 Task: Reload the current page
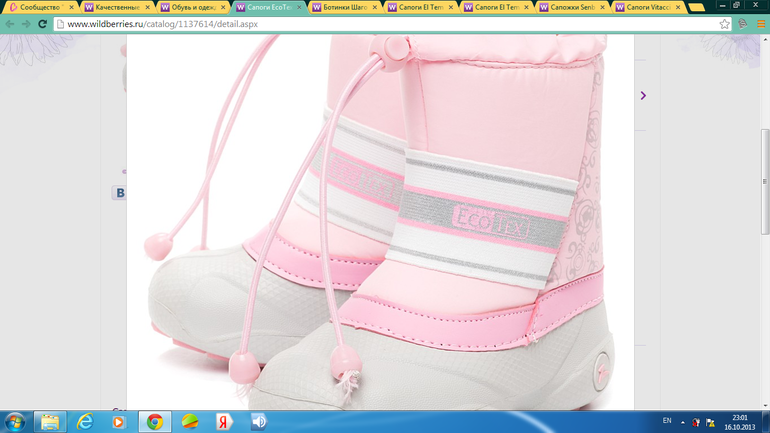coord(42,24)
